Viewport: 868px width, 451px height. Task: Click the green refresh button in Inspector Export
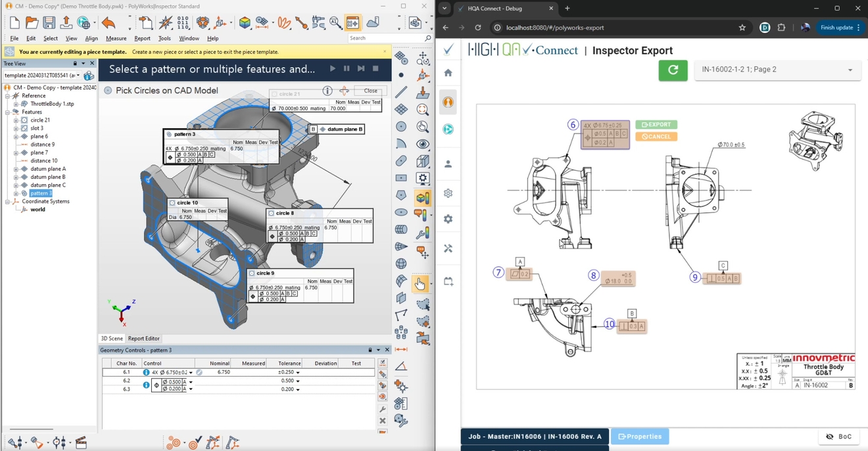point(673,70)
